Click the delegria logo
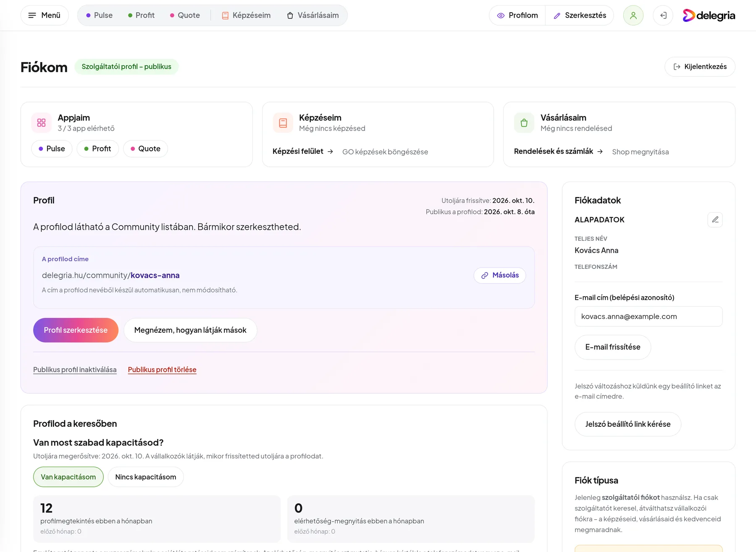Viewport: 756px width, 552px height. 709,16
